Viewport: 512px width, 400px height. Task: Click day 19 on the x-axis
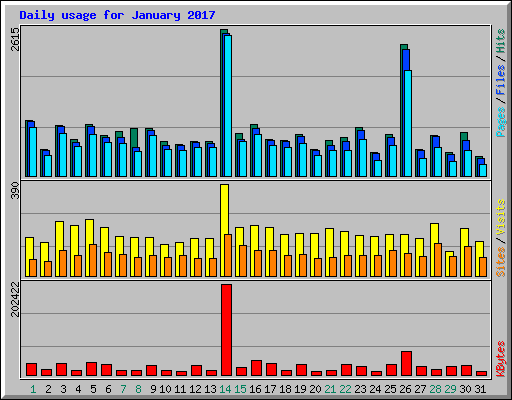tap(300, 389)
